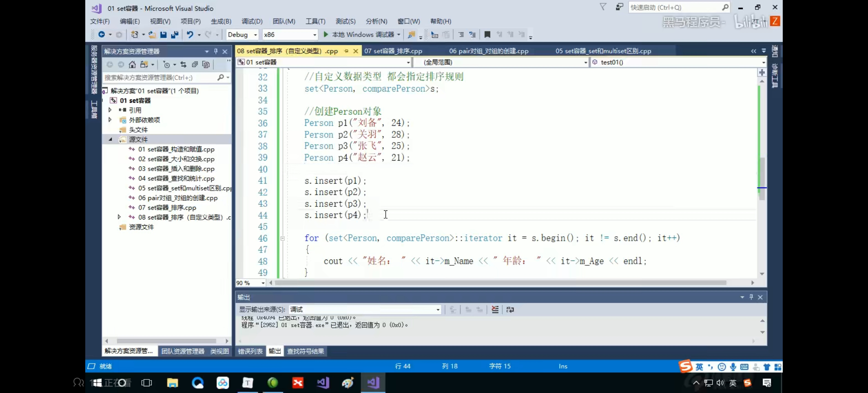868x393 pixels.
Task: Open the editor zoom level 90% control
Action: point(250,283)
